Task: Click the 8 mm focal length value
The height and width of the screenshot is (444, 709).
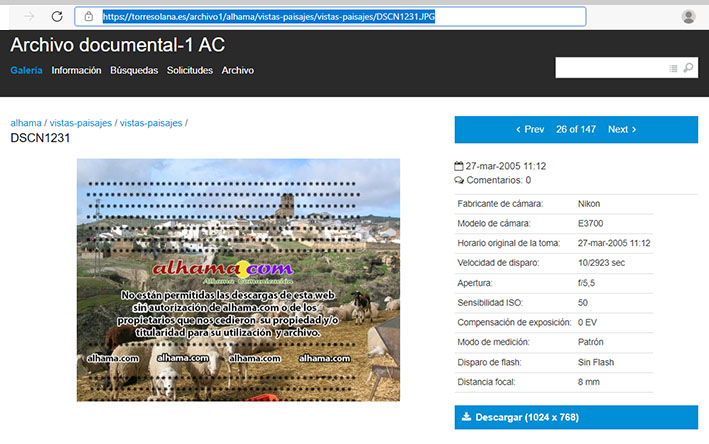Action: [x=589, y=382]
